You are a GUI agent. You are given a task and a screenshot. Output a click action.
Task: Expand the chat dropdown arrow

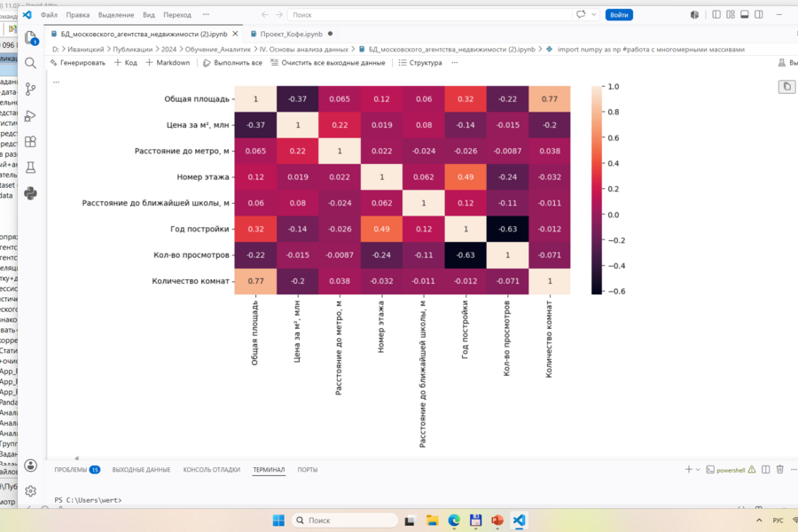(593, 15)
